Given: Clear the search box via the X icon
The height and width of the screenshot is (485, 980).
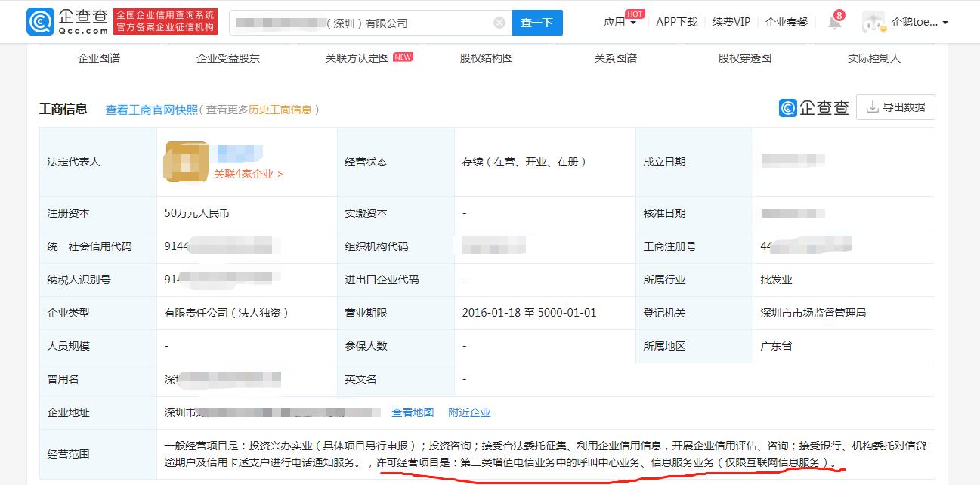Looking at the screenshot, I should [x=498, y=22].
